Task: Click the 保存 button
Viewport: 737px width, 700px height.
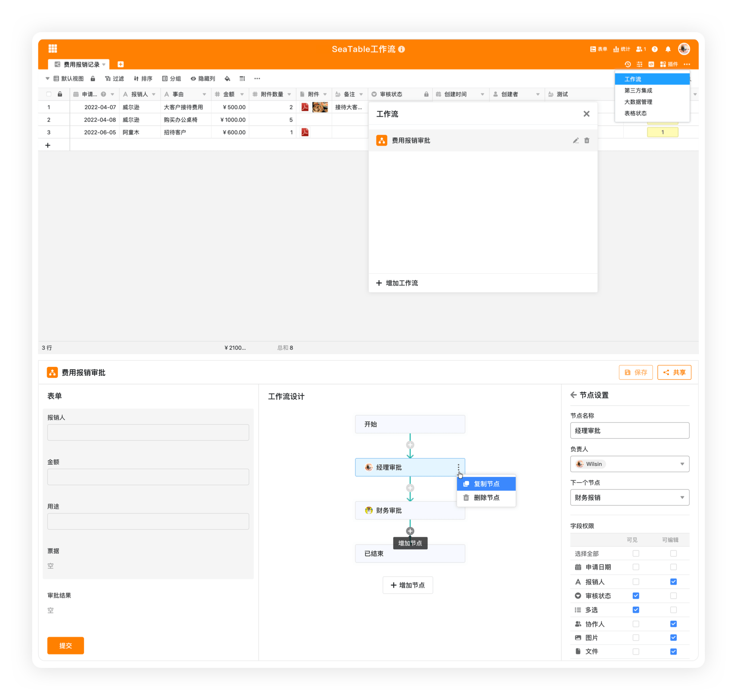Action: click(x=635, y=372)
